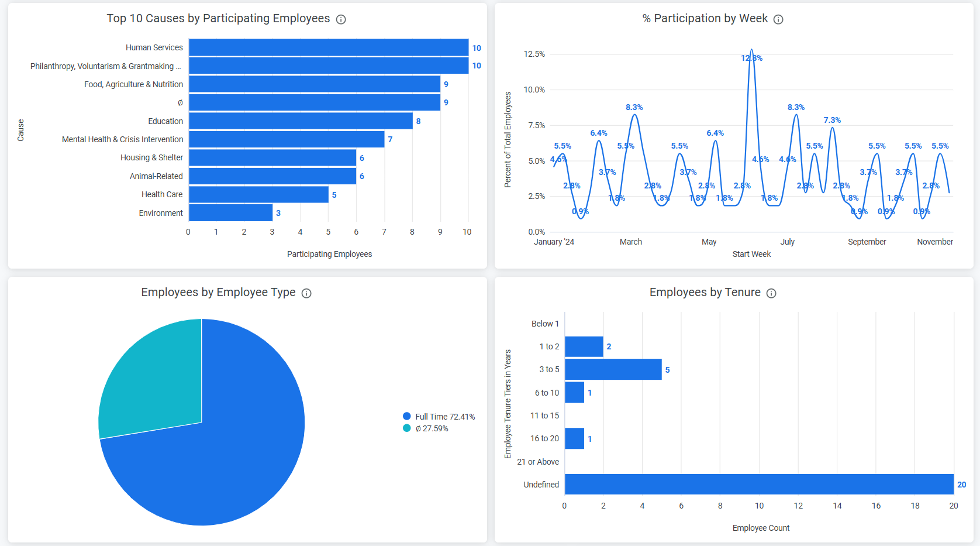This screenshot has width=980, height=546.
Task: Click the Percent of Total Employees axis title
Action: tap(508, 139)
